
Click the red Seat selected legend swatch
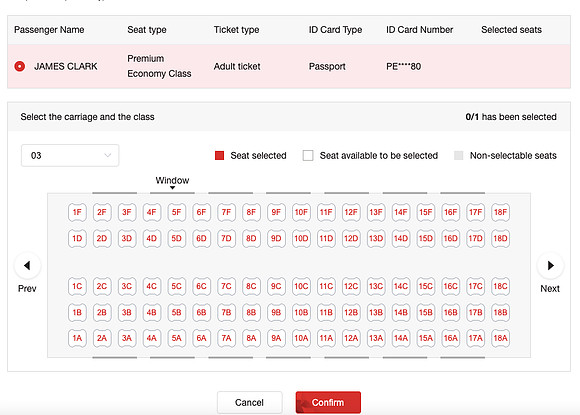pyautogui.click(x=219, y=155)
